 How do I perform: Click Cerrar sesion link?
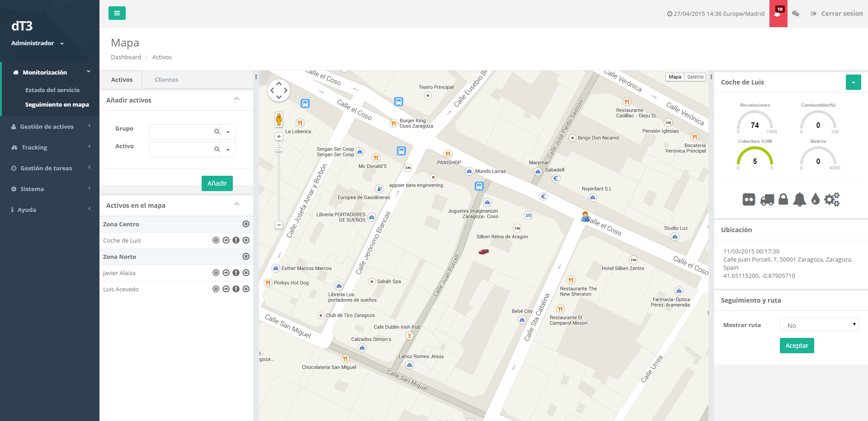tap(837, 14)
